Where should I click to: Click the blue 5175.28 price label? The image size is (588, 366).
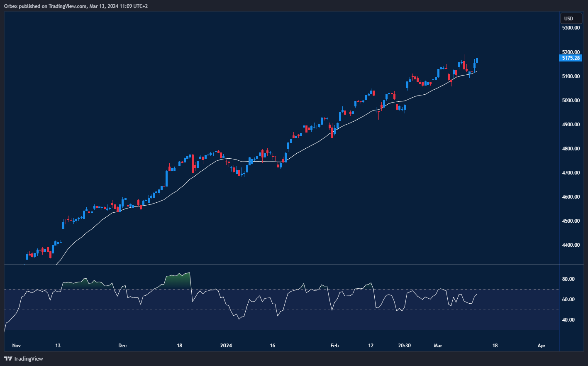[x=571, y=58]
